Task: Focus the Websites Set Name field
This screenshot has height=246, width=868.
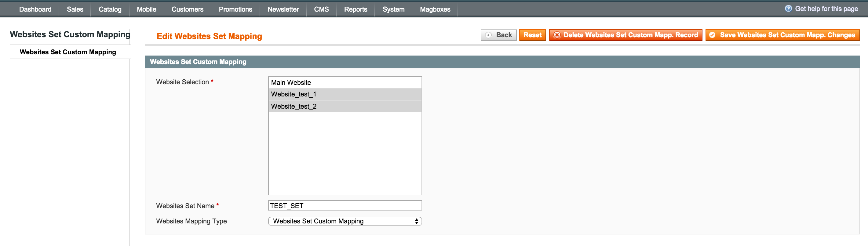Action: click(x=345, y=206)
